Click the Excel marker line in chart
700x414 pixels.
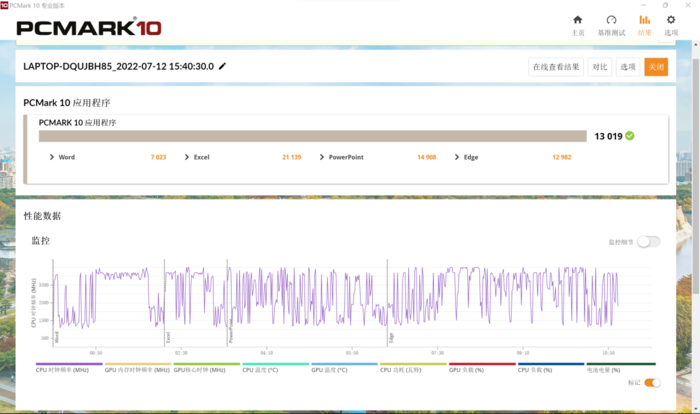[x=164, y=303]
